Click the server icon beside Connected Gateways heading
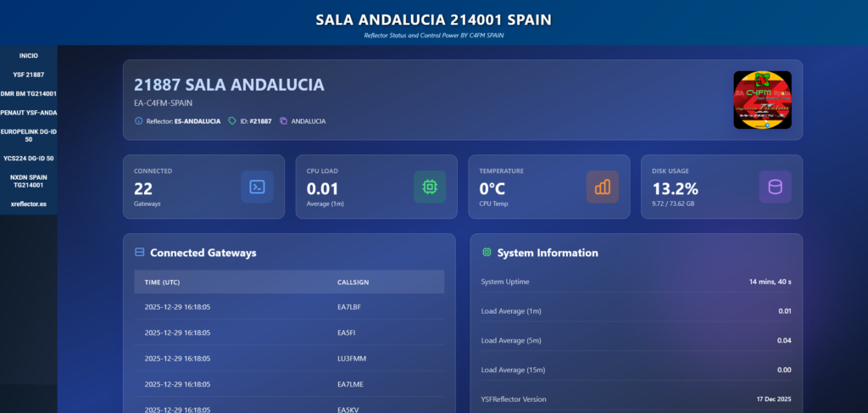The height and width of the screenshot is (413, 868). [x=140, y=253]
